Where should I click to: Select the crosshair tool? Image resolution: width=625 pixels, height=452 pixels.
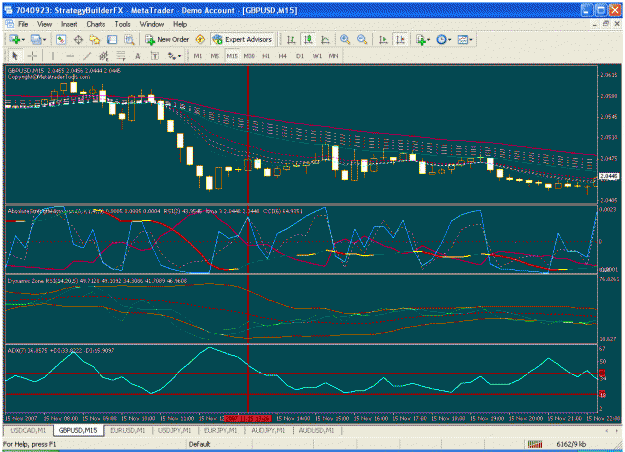32,56
